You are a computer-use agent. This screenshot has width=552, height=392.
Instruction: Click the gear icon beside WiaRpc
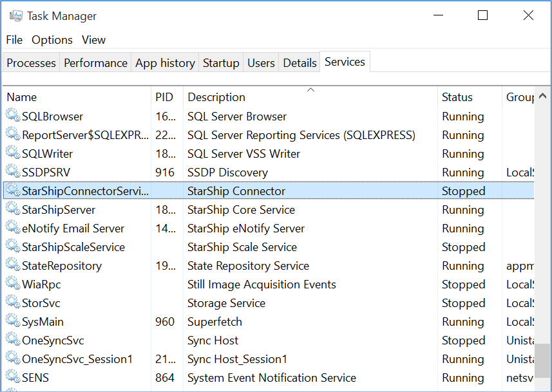point(13,283)
